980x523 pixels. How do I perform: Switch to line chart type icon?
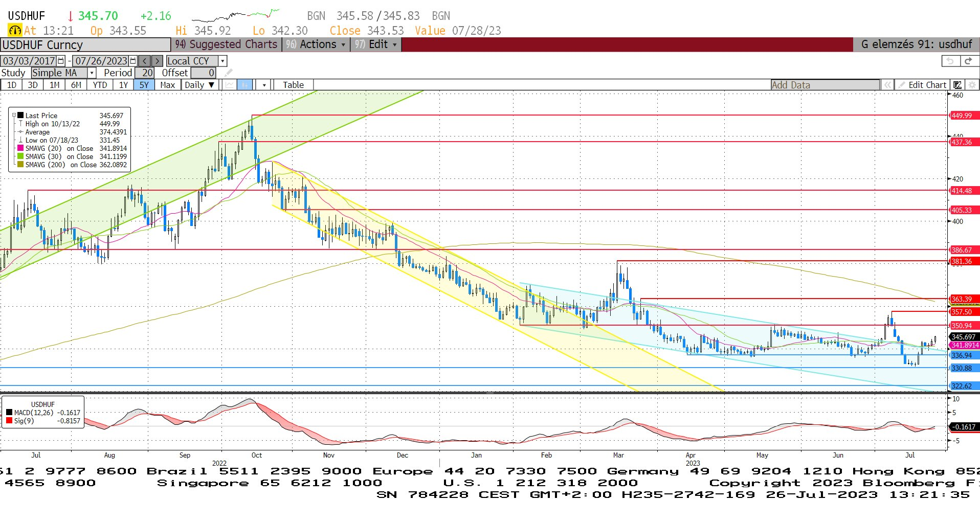coord(229,85)
